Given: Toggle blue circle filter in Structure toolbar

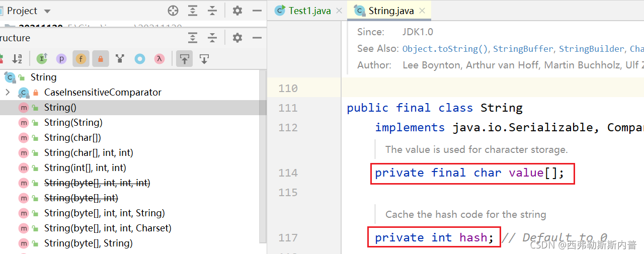Looking at the screenshot, I should [x=140, y=59].
